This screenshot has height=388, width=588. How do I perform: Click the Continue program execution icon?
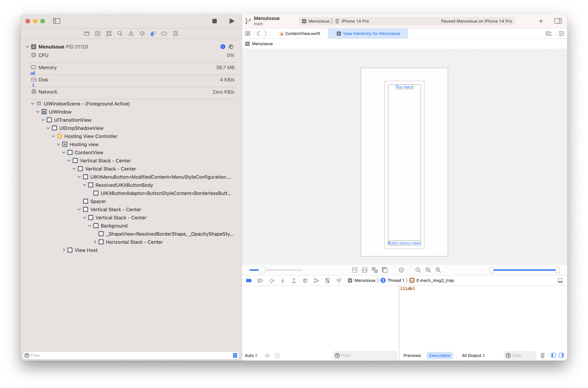[x=261, y=280]
